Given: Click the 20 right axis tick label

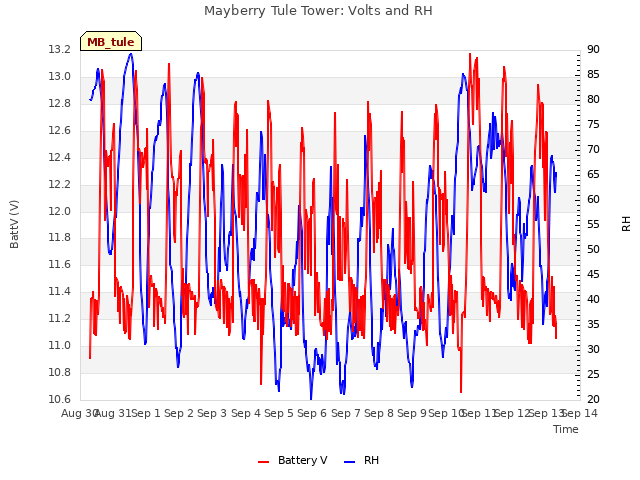Looking at the screenshot, I should [593, 399].
